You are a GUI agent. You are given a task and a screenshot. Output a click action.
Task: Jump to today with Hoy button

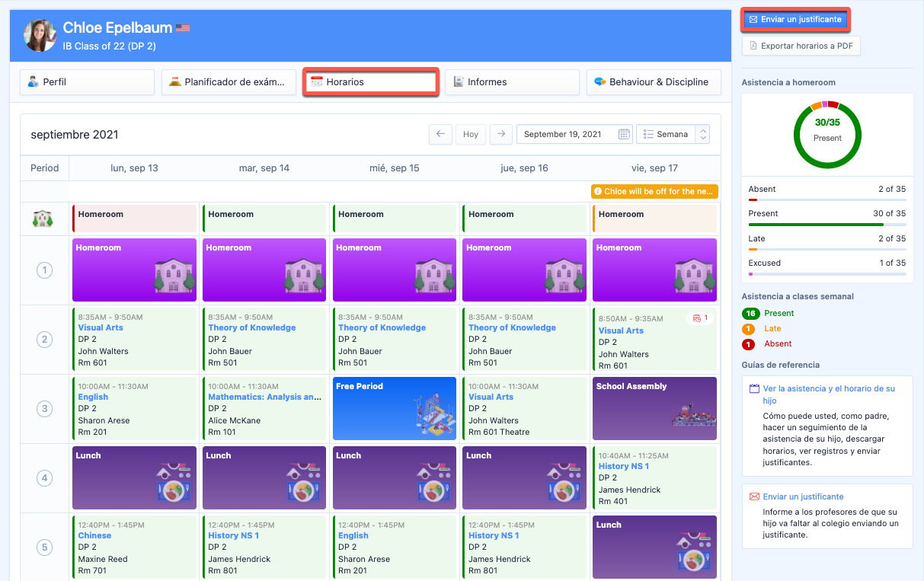point(471,134)
